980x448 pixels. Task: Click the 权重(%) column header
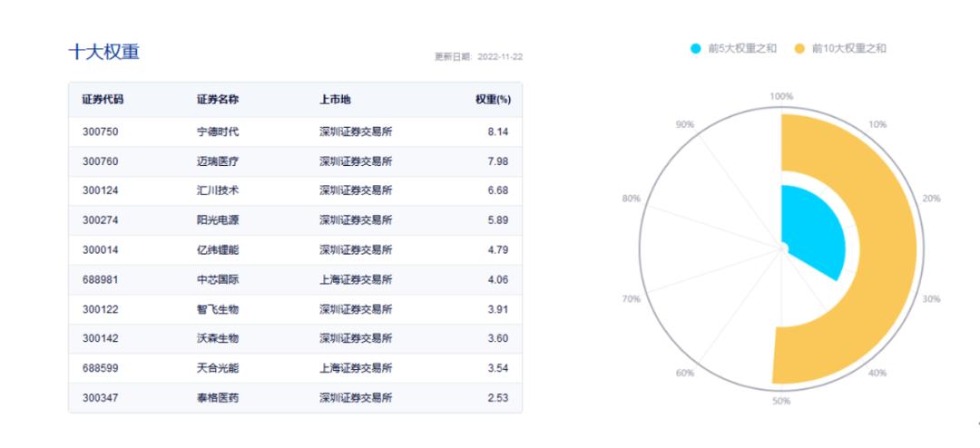click(x=493, y=100)
